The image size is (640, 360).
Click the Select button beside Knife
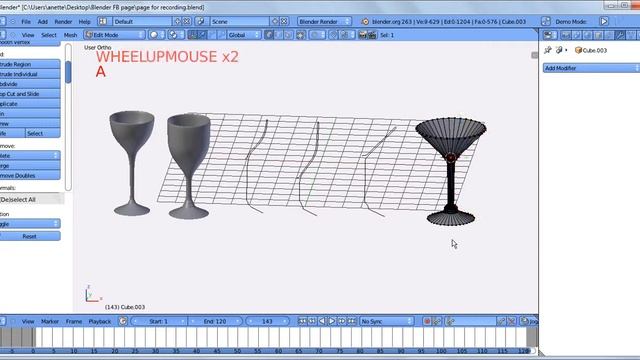click(42, 133)
